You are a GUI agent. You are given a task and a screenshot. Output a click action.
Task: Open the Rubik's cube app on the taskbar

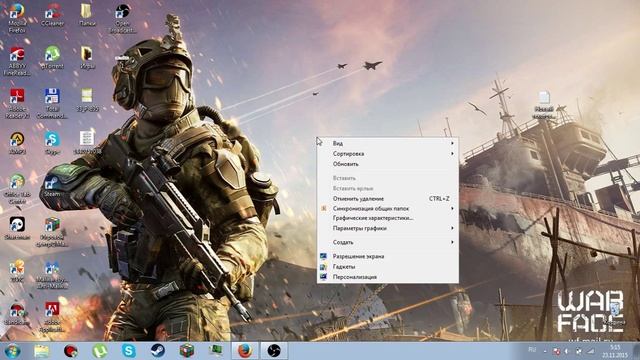[187, 351]
